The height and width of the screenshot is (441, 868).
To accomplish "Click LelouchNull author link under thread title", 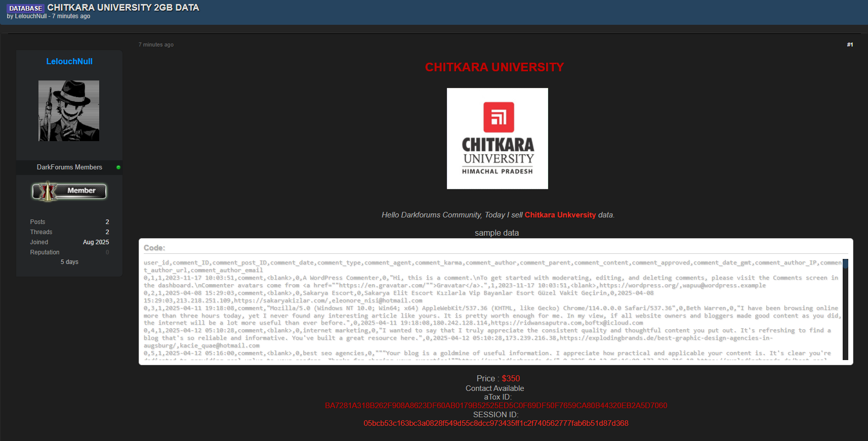I will coord(31,16).
